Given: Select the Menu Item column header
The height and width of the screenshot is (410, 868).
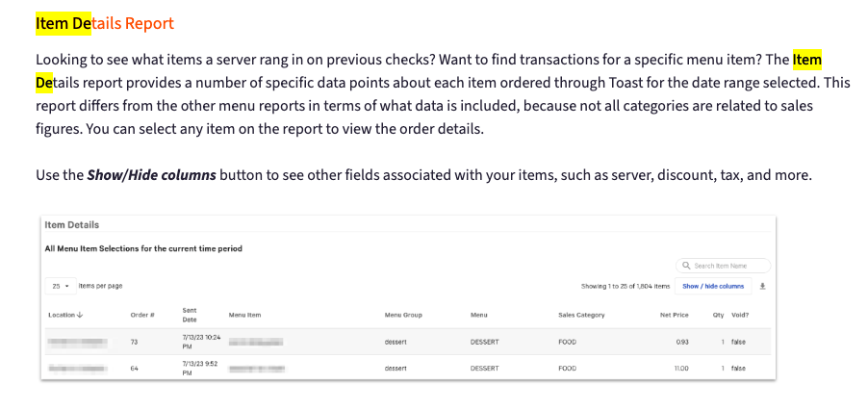Looking at the screenshot, I should (244, 315).
